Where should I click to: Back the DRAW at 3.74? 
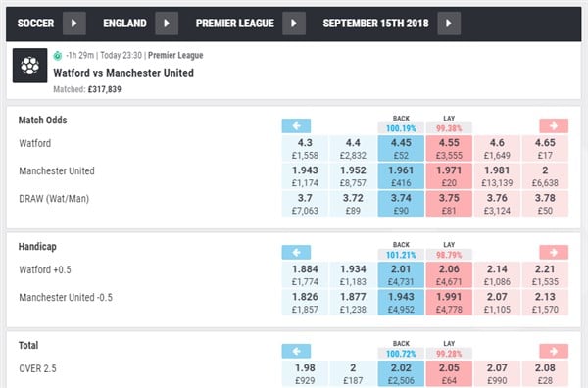(x=401, y=204)
